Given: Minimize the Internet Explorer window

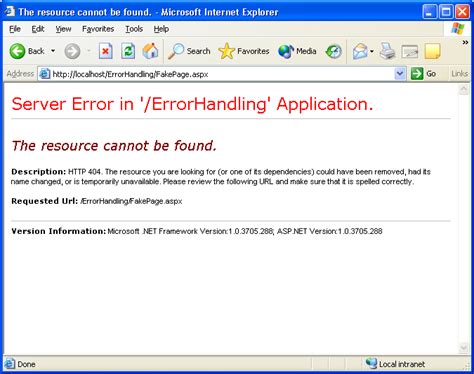Looking at the screenshot, I should coord(429,12).
